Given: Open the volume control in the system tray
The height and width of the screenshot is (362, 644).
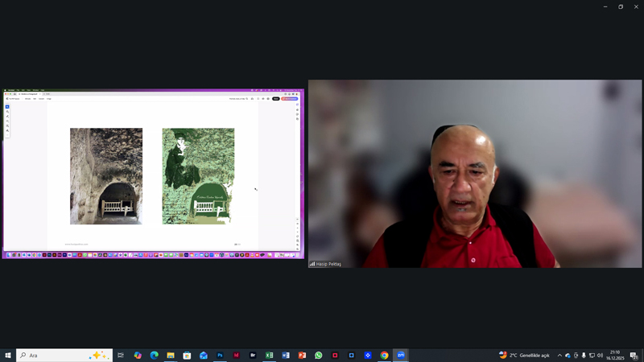Looking at the screenshot, I should (x=600, y=355).
